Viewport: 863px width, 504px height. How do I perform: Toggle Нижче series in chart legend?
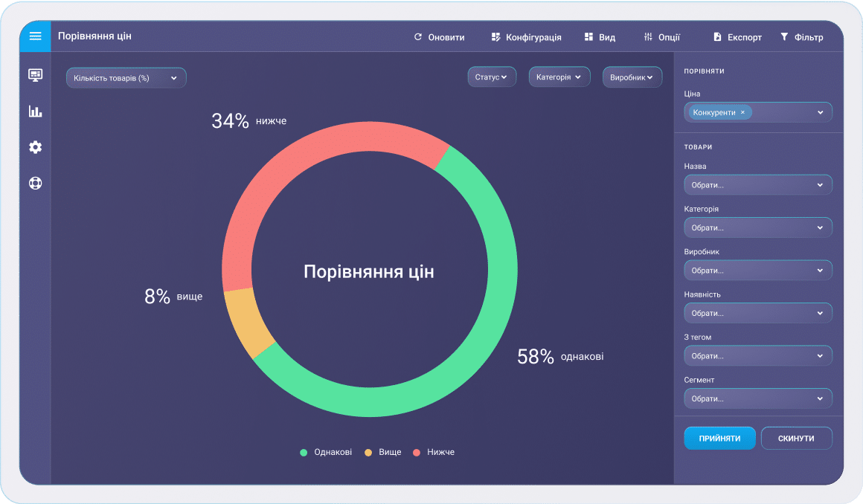point(433,452)
